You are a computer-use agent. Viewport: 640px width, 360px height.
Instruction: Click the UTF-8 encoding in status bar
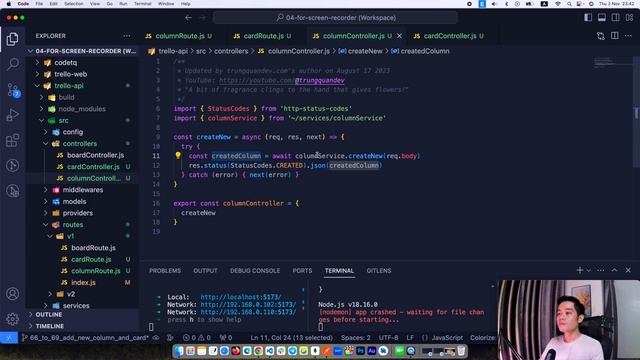[388, 338]
